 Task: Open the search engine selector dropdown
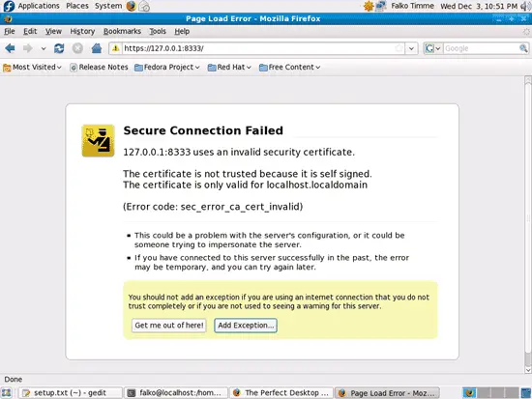coord(433,48)
